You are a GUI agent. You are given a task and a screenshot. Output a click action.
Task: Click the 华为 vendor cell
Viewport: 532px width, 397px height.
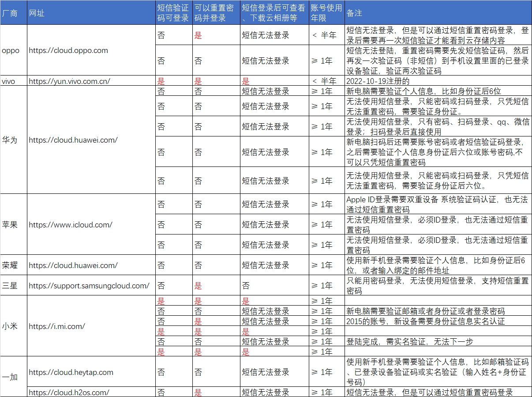click(13, 140)
